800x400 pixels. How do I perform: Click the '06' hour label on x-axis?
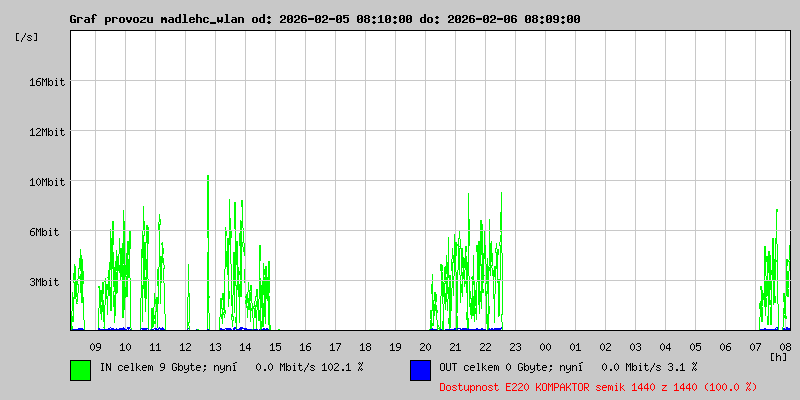726,347
